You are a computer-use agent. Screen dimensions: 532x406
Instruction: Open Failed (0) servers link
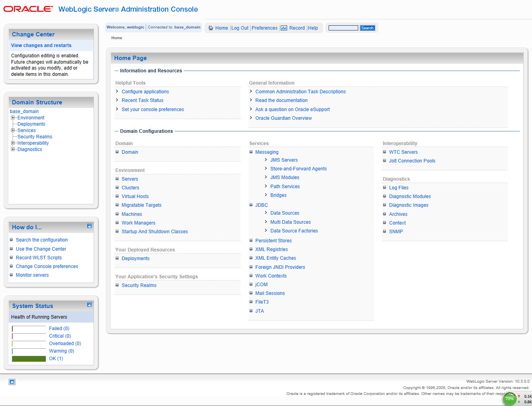pos(59,329)
